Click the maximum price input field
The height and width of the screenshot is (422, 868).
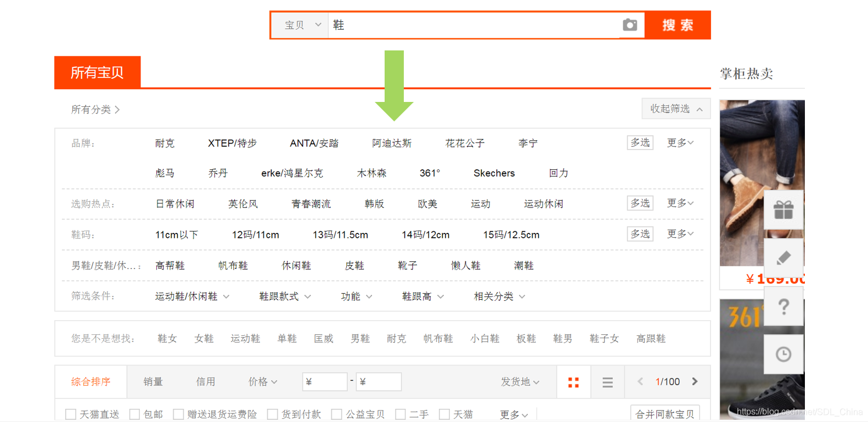click(379, 382)
